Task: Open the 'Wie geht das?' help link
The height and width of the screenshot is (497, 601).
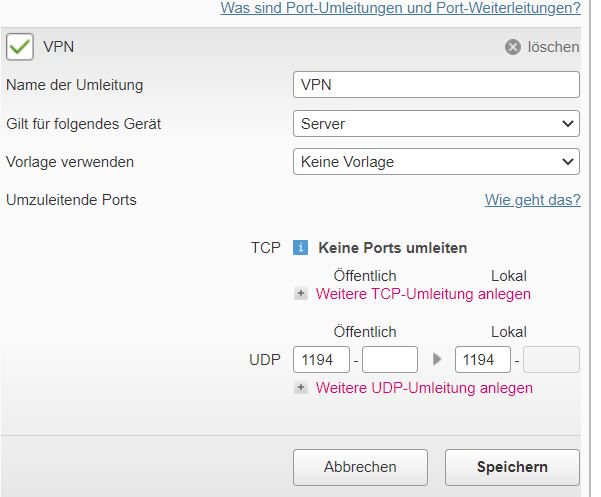Action: (x=532, y=200)
